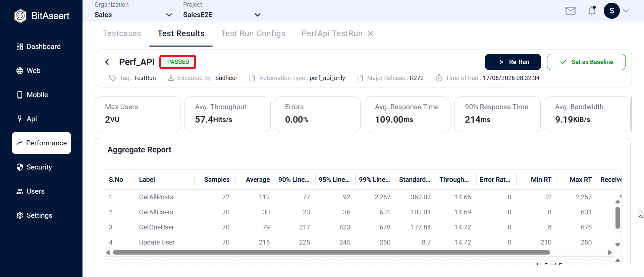
Task: Open the Organization Sales dropdown
Action: [133, 15]
